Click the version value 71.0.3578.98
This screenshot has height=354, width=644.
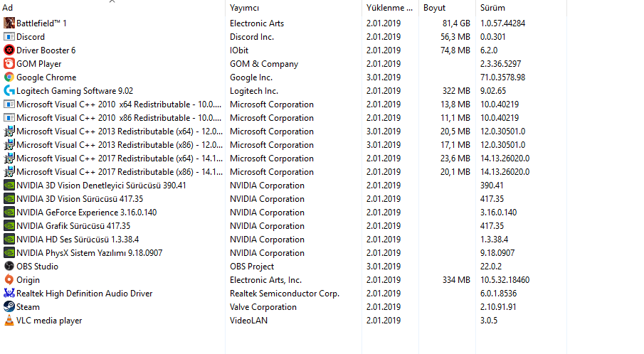(502, 77)
